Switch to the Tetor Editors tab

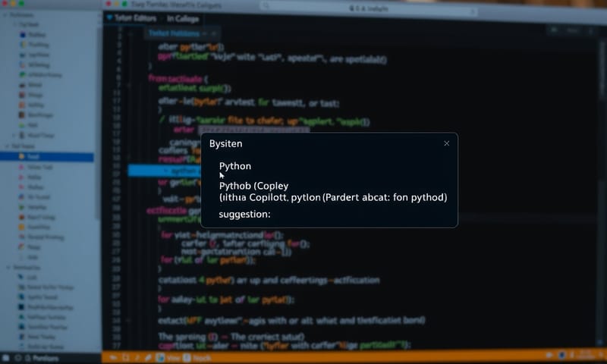pos(131,17)
